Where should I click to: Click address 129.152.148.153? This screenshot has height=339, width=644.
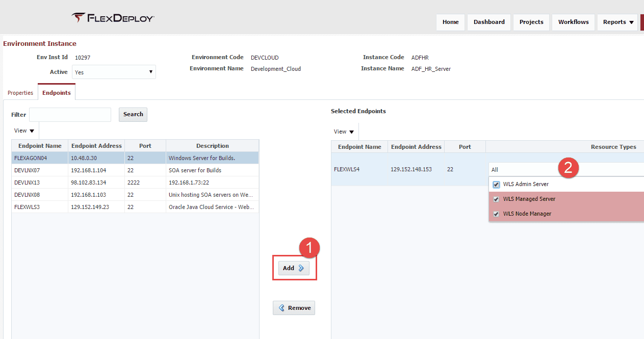pos(411,169)
